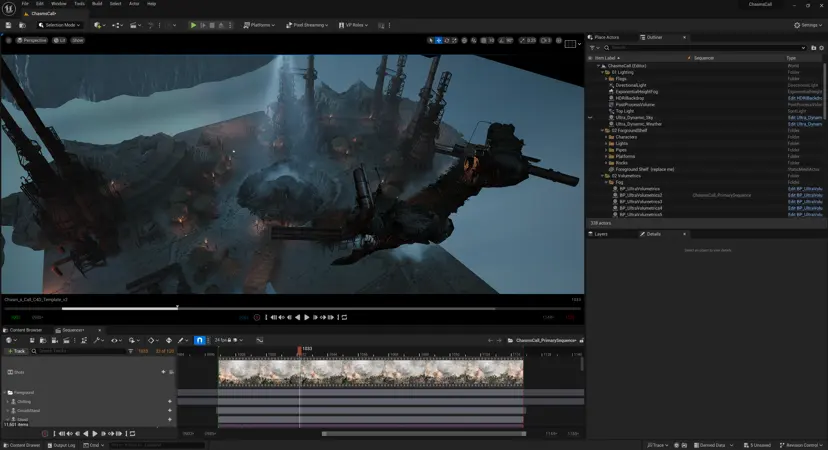Open the Pixel Streaming dropdown
The image size is (828, 450).
coord(307,25)
